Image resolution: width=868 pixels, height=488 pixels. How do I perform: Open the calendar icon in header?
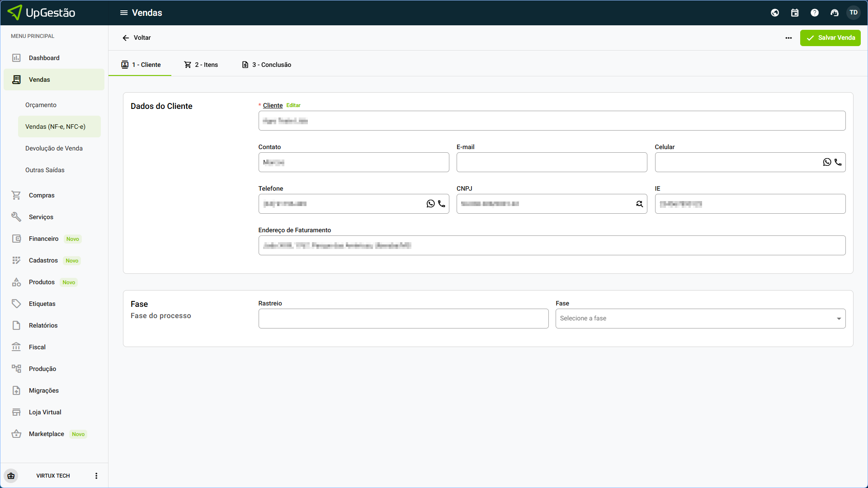point(795,13)
